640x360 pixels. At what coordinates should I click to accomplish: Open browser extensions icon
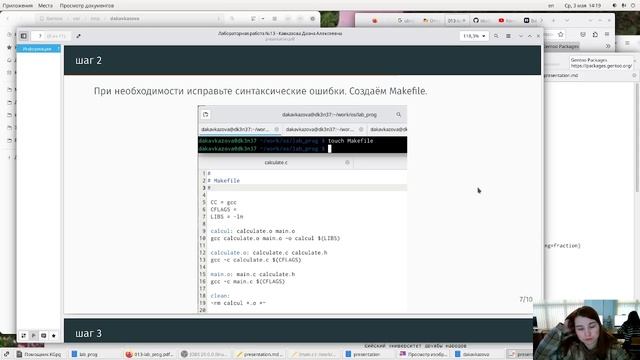[595, 35]
